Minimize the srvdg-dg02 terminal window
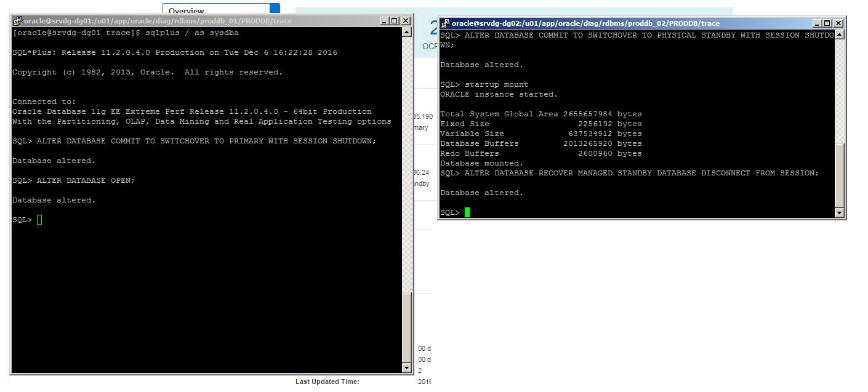Screen dimensions: 868x392 pos(817,23)
